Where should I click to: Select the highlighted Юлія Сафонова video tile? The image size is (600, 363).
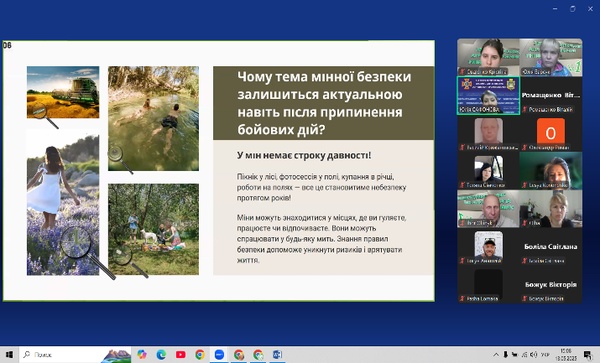[x=489, y=95]
